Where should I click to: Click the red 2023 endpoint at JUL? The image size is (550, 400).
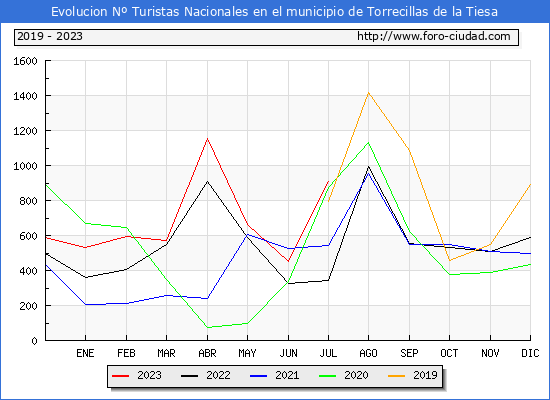328,181
